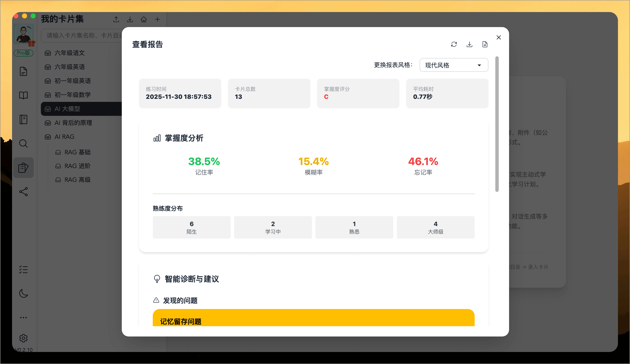Open the settings gear
The image size is (630, 364).
click(23, 338)
